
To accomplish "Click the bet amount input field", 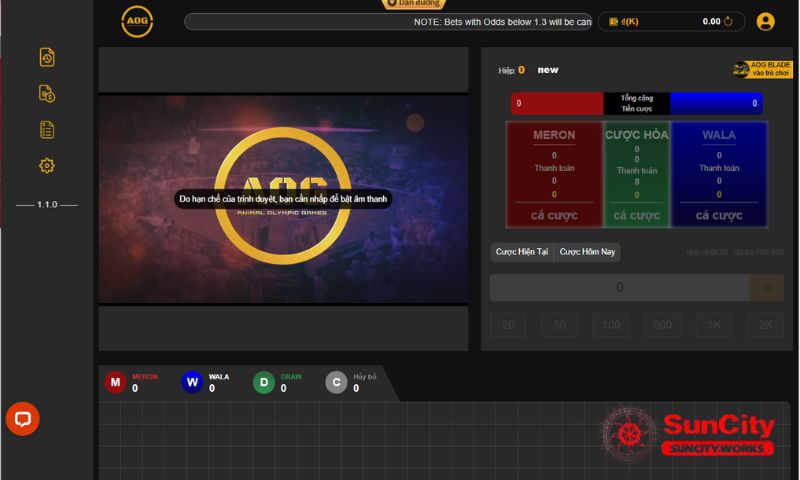I will 619,287.
